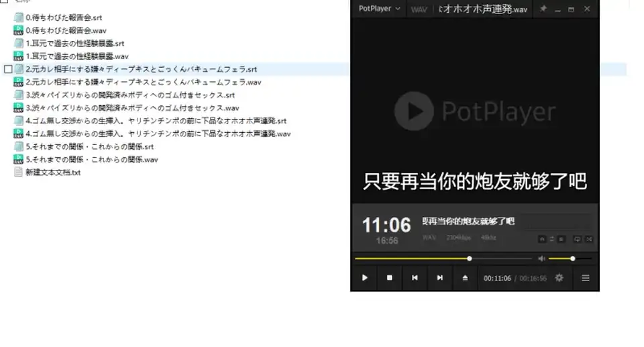Viewport: 644px width, 347px height.
Task: Click the volume slider handle
Action: tap(572, 258)
